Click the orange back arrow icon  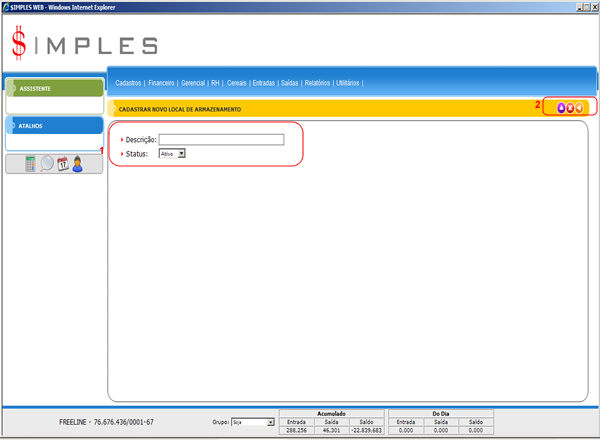(x=580, y=107)
